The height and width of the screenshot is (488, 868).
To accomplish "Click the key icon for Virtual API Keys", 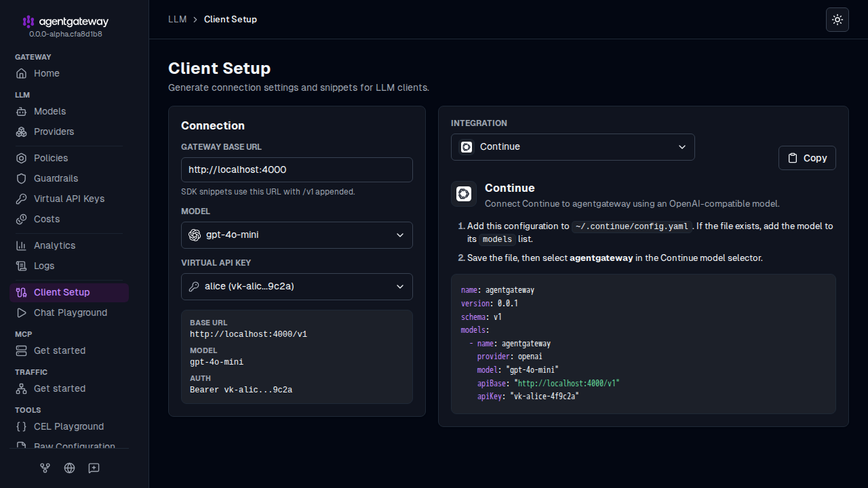I will [22, 199].
